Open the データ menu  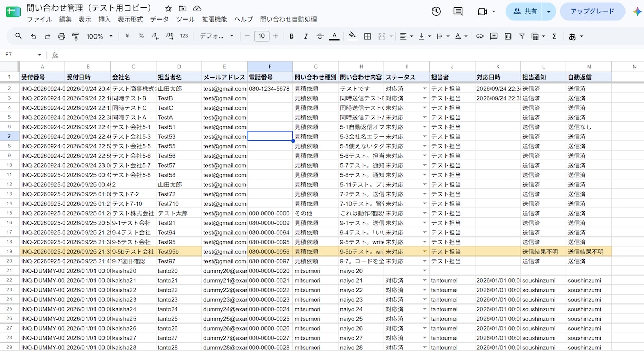[159, 20]
